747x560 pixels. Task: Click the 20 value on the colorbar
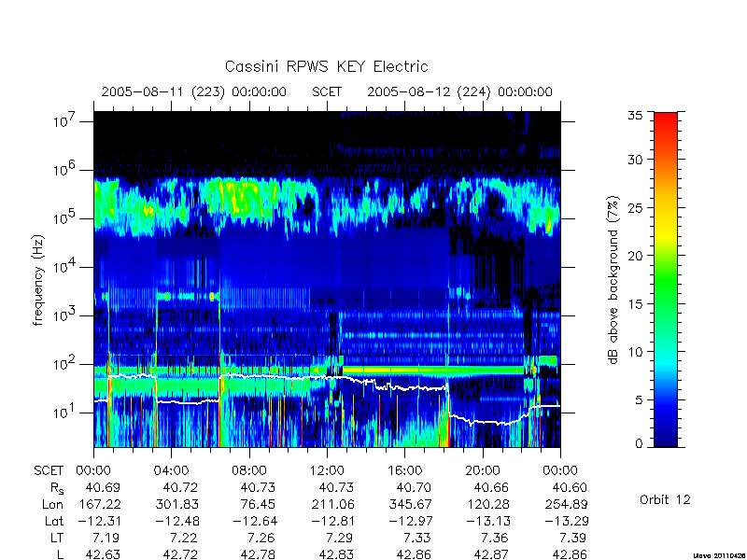[x=635, y=256]
